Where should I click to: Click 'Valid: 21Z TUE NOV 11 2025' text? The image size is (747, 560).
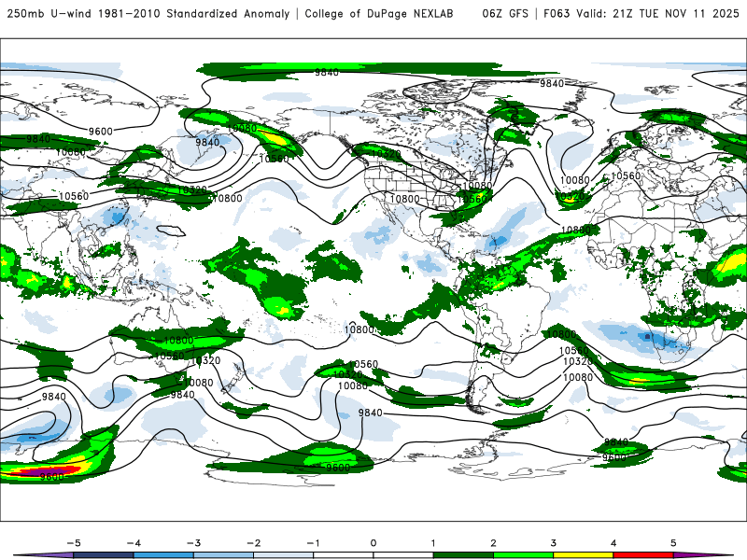pyautogui.click(x=658, y=13)
